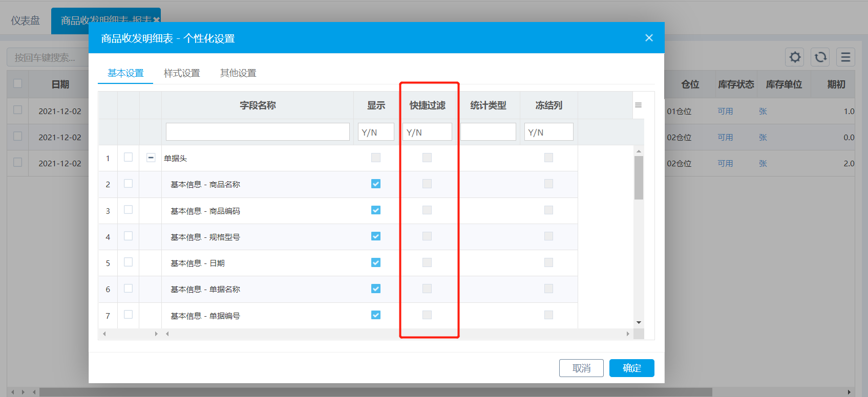Click the dialog grid scroll up arrow
The width and height of the screenshot is (868, 397).
click(639, 151)
